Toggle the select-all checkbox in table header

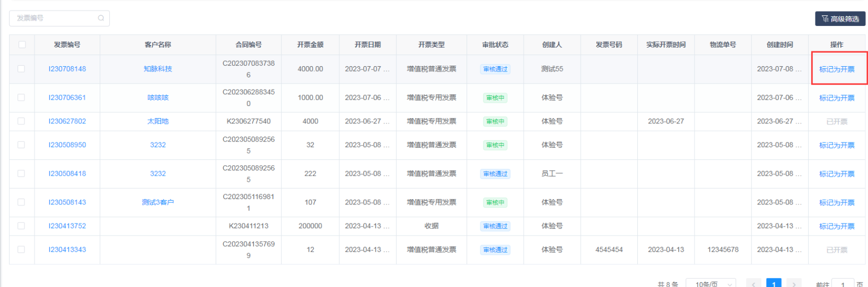click(x=22, y=44)
